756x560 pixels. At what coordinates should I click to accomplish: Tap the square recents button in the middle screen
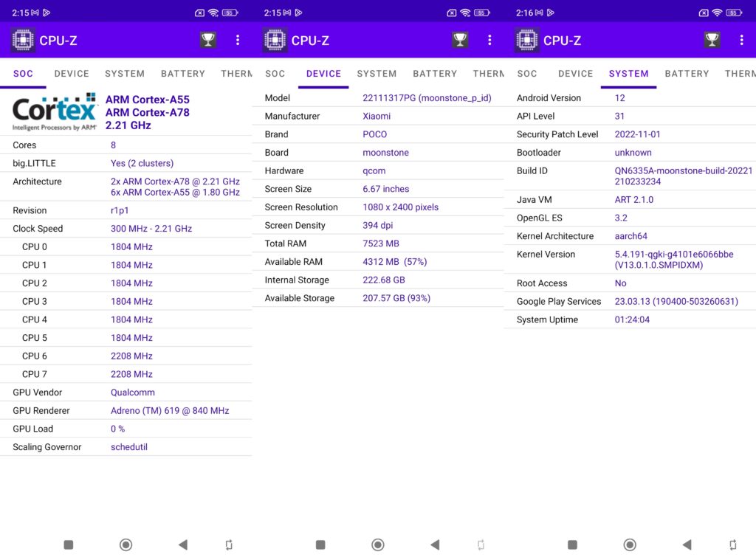pyautogui.click(x=320, y=545)
